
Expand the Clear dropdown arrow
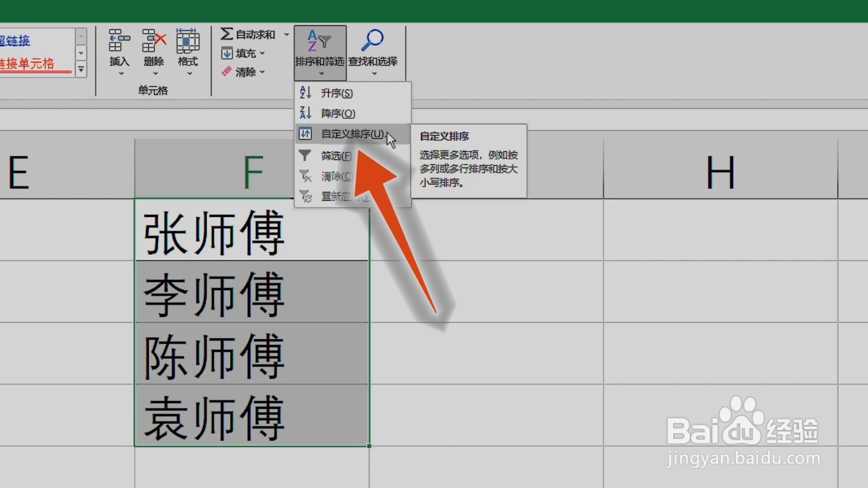263,72
